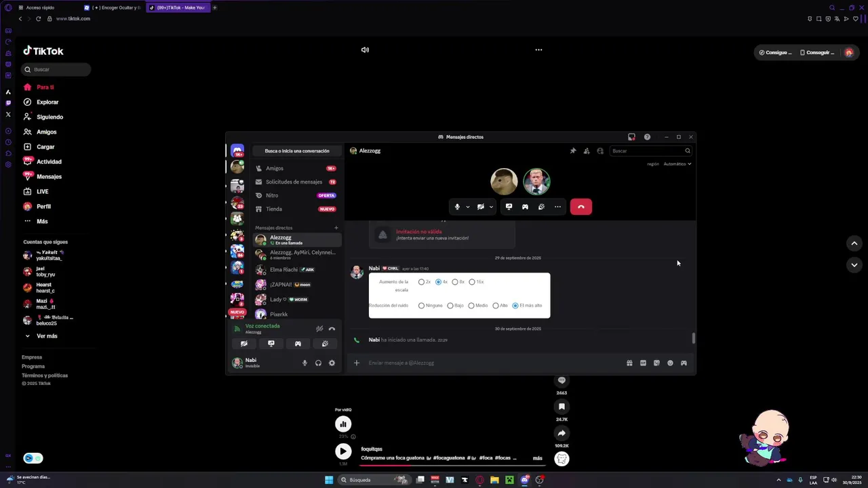Select the 2x scale radio button
This screenshot has width=868, height=488.
click(x=421, y=282)
